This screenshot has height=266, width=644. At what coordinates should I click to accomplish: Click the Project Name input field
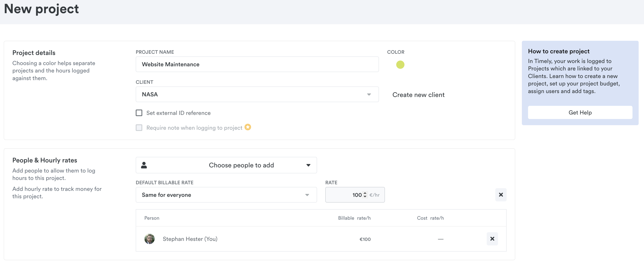tap(257, 64)
